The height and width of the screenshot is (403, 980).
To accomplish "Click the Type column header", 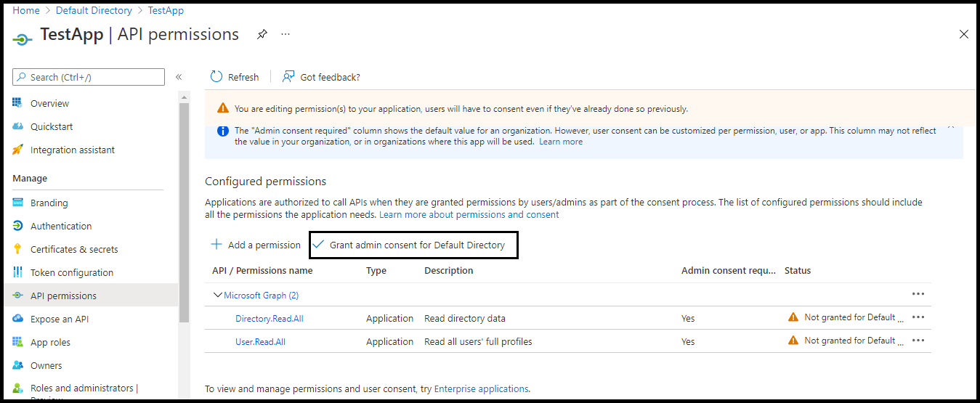I will click(376, 270).
